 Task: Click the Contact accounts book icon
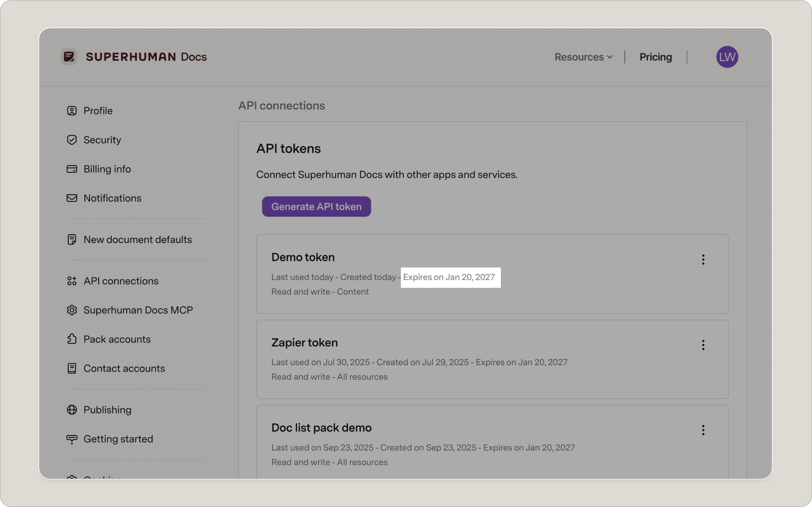(x=72, y=368)
